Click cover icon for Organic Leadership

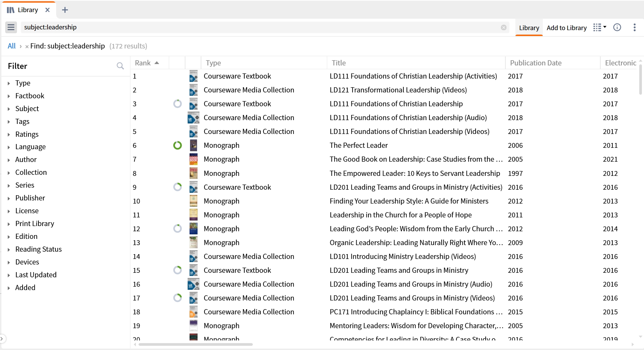pyautogui.click(x=193, y=243)
